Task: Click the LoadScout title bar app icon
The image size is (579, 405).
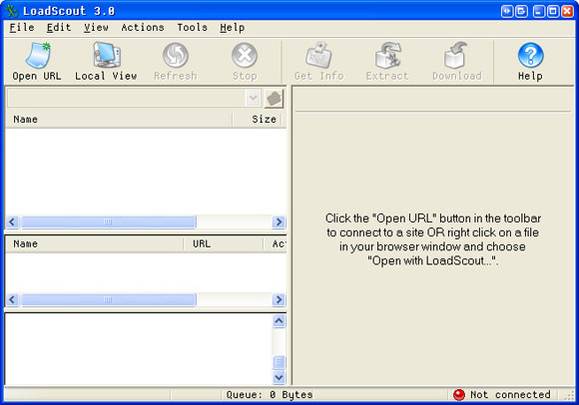Action: (12, 11)
